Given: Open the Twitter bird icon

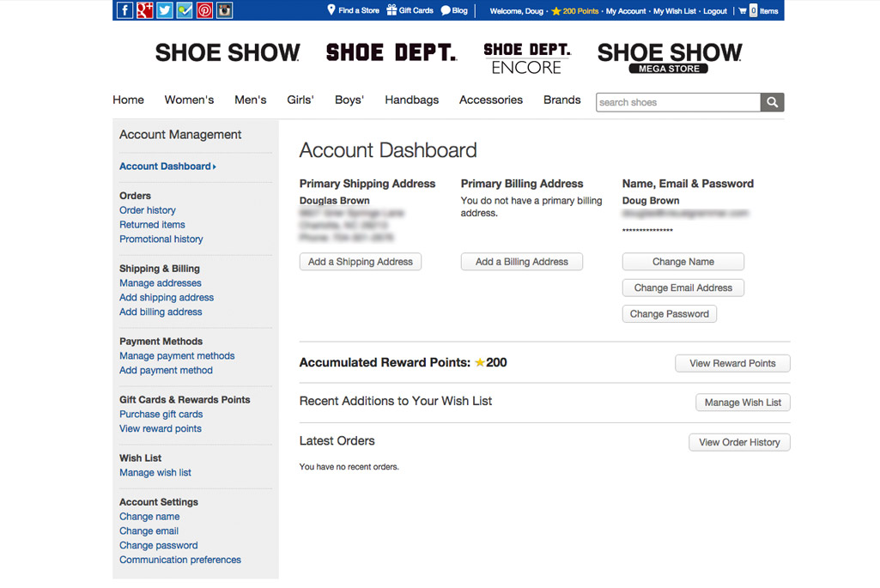Looking at the screenshot, I should coord(164,10).
